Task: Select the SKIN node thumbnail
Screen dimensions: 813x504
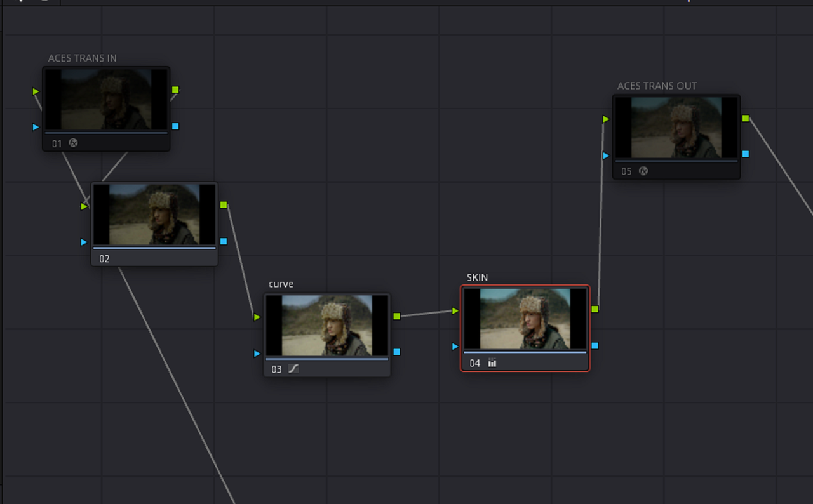Action: [525, 319]
